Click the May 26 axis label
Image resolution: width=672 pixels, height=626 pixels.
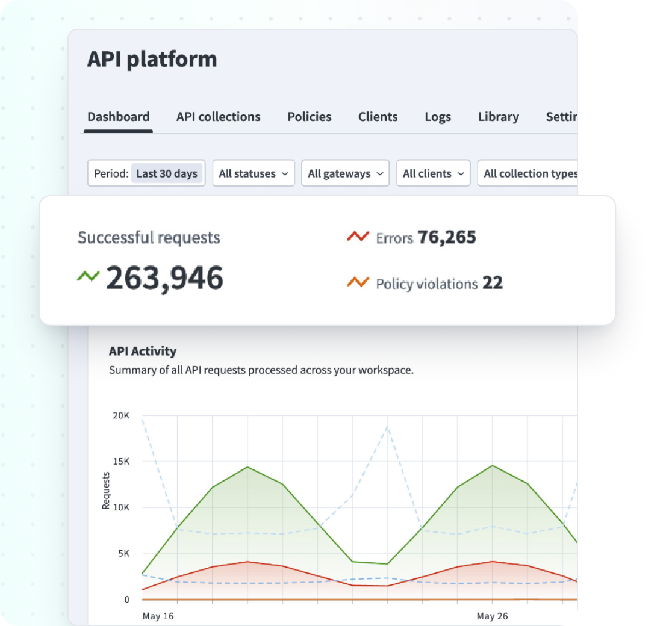pos(492,616)
